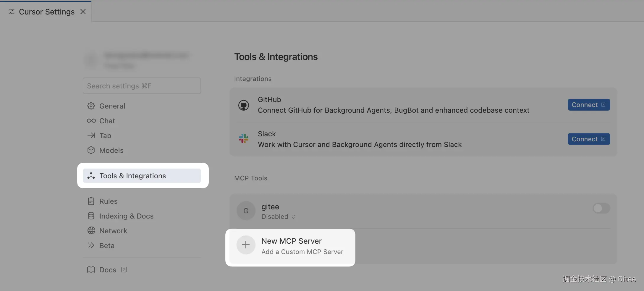Open the Beta settings section
Screen dimensions: 644x291
coord(142,245)
